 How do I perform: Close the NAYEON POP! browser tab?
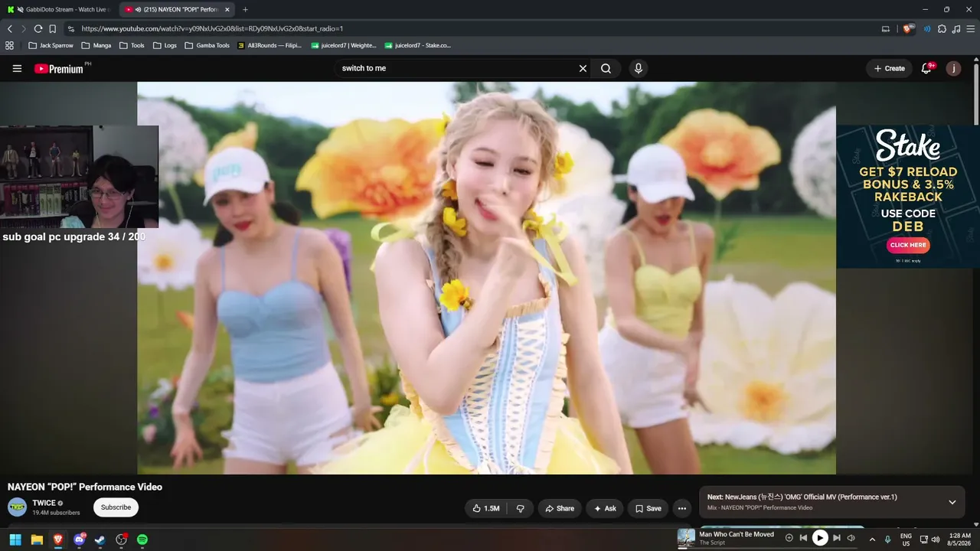227,9
